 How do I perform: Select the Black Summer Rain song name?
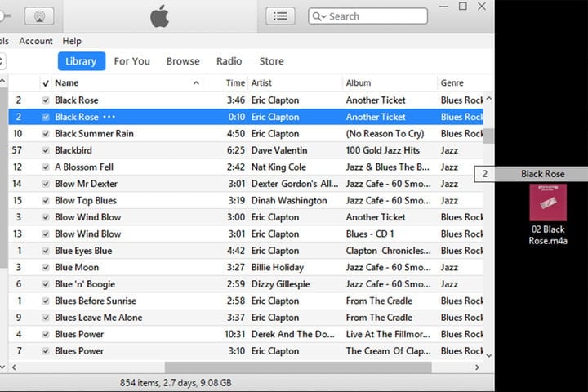94,134
